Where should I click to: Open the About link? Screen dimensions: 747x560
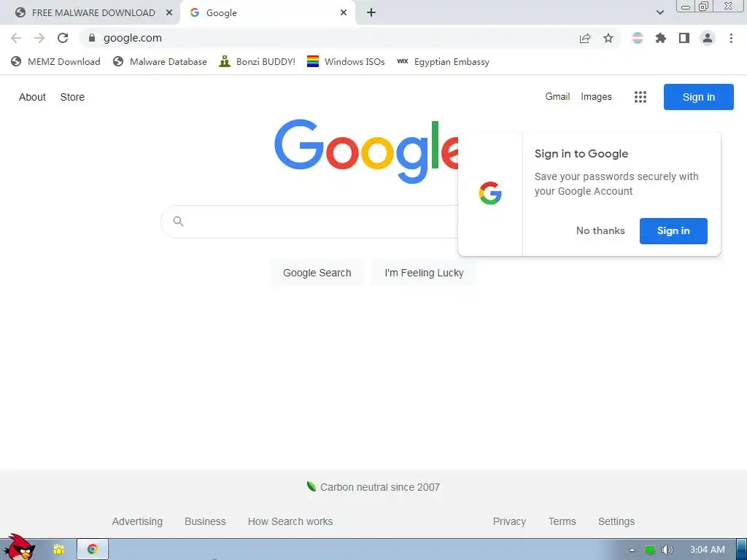32,97
